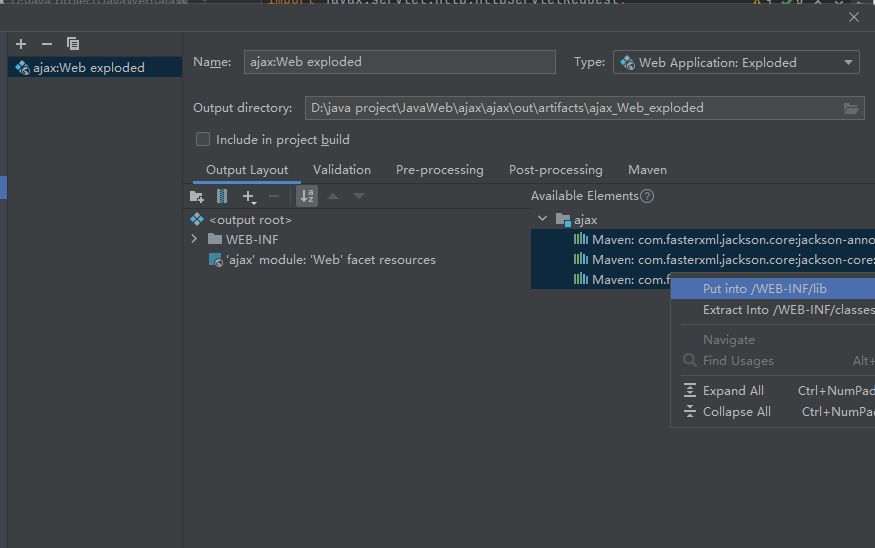Select the ajax:Web exploded artifact in list
Image resolution: width=875 pixels, height=548 pixels.
click(x=88, y=68)
